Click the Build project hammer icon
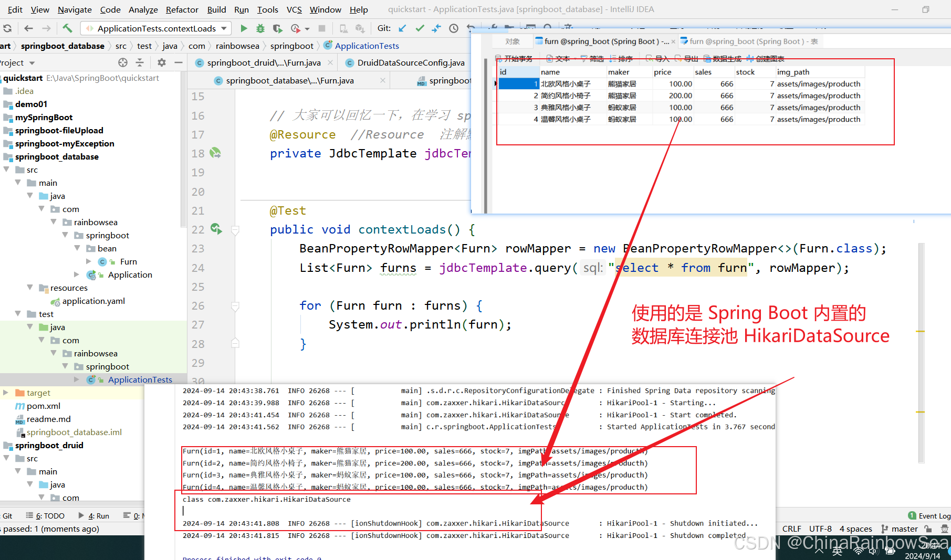The image size is (951, 560). [67, 28]
